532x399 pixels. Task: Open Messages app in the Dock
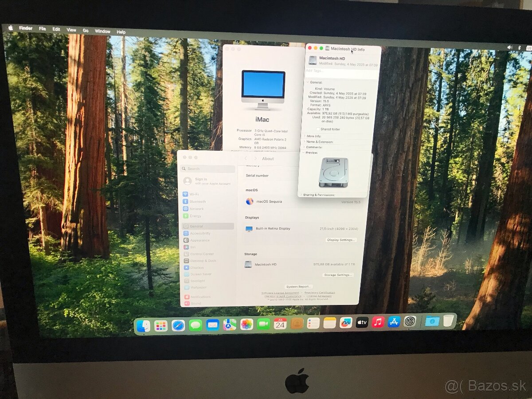point(196,325)
